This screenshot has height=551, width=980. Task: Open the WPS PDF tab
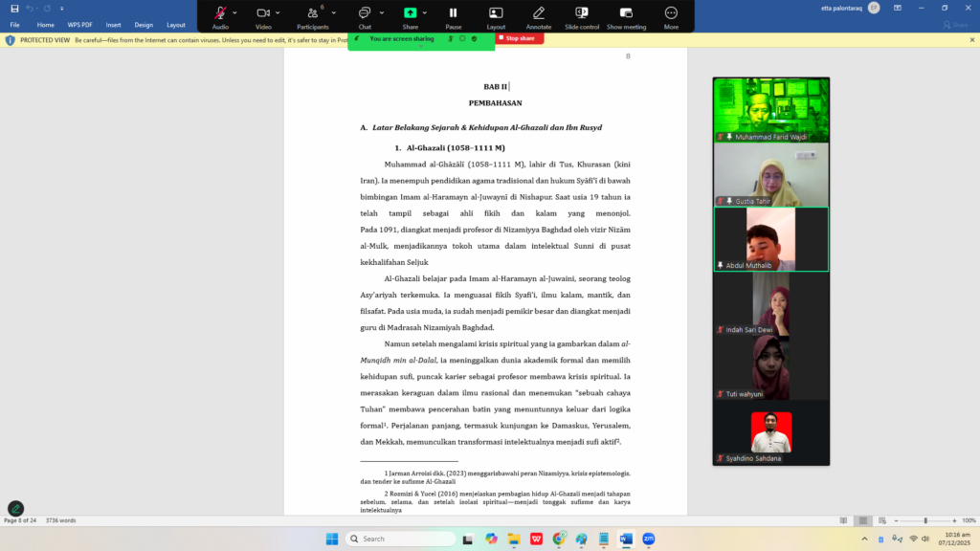pyautogui.click(x=80, y=25)
